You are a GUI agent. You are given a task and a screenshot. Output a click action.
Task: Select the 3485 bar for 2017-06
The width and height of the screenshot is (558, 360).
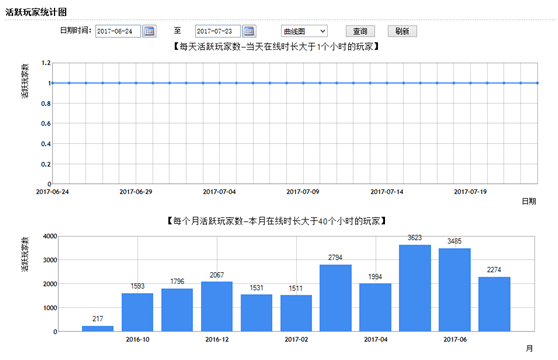click(x=454, y=290)
